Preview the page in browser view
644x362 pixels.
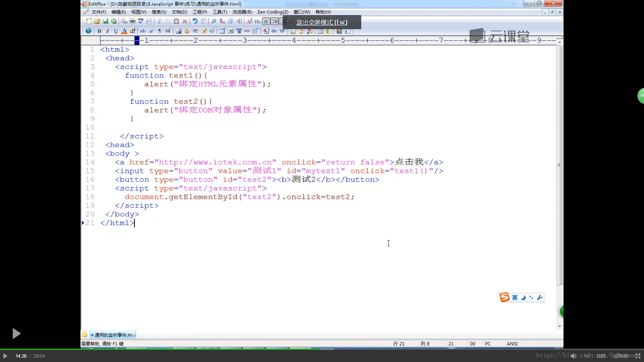149,21
